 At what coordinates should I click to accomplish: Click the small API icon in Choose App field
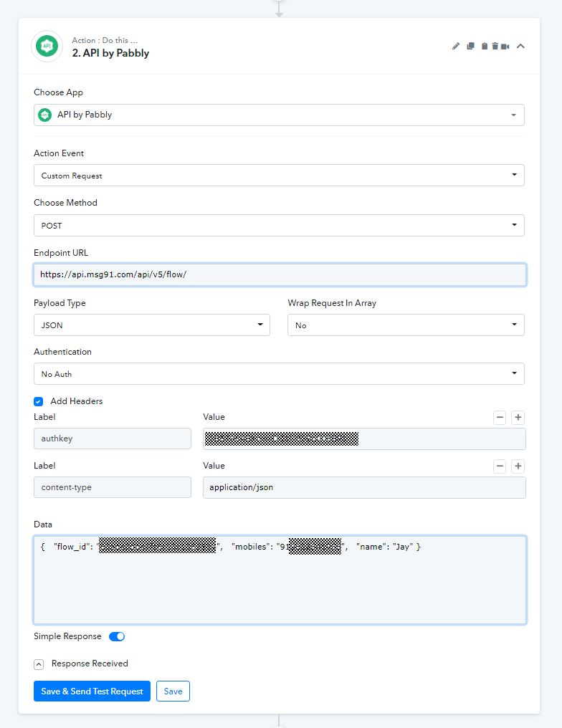pos(44,115)
